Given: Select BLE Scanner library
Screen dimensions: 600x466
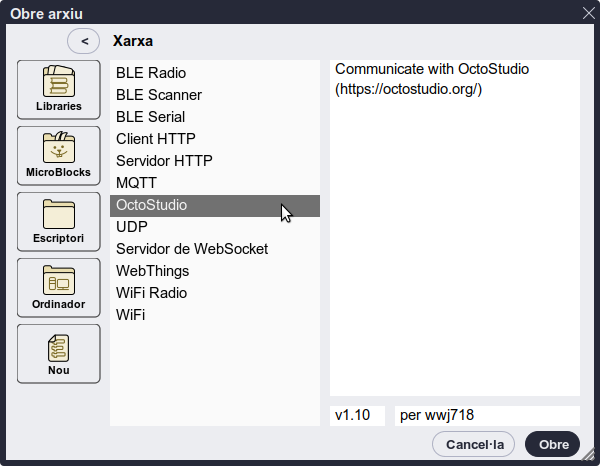Looking at the screenshot, I should [215, 95].
